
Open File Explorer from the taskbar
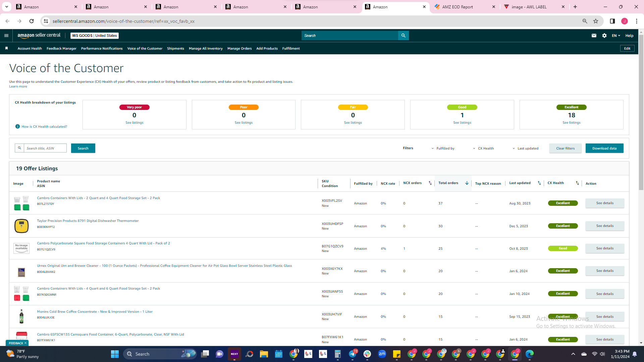pyautogui.click(x=264, y=354)
